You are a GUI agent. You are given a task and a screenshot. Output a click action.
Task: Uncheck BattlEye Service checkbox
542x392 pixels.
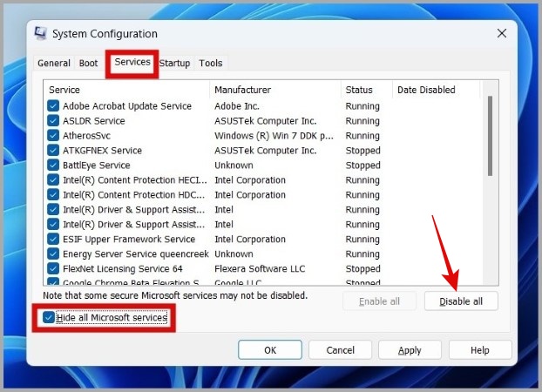(53, 166)
